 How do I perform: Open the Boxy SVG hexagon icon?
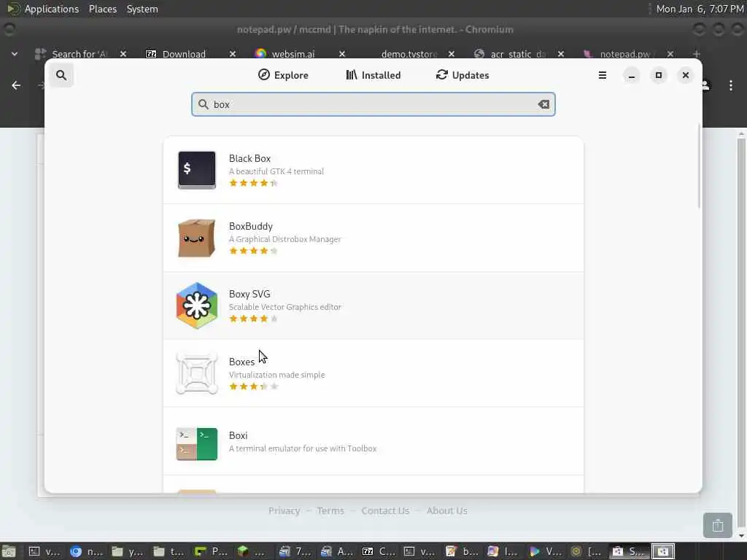pyautogui.click(x=197, y=306)
